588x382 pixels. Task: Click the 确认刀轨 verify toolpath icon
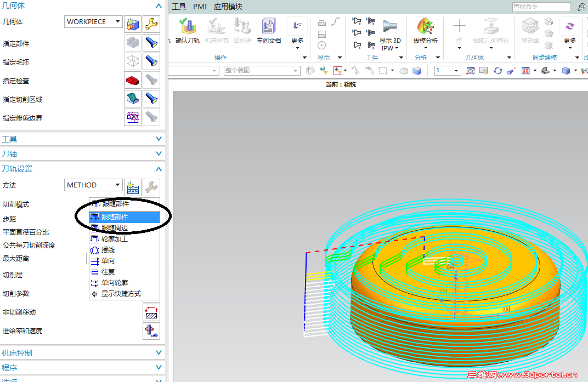click(187, 26)
